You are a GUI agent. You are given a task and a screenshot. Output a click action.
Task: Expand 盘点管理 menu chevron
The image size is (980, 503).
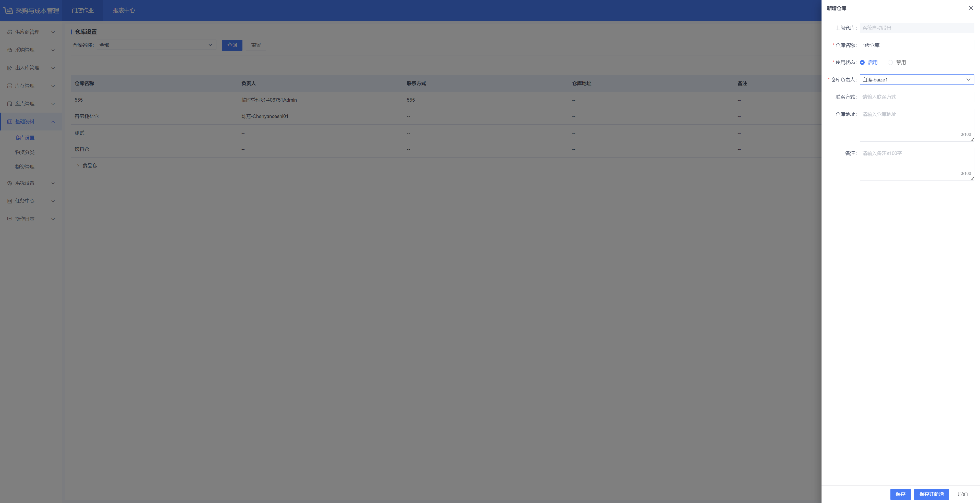pyautogui.click(x=53, y=104)
